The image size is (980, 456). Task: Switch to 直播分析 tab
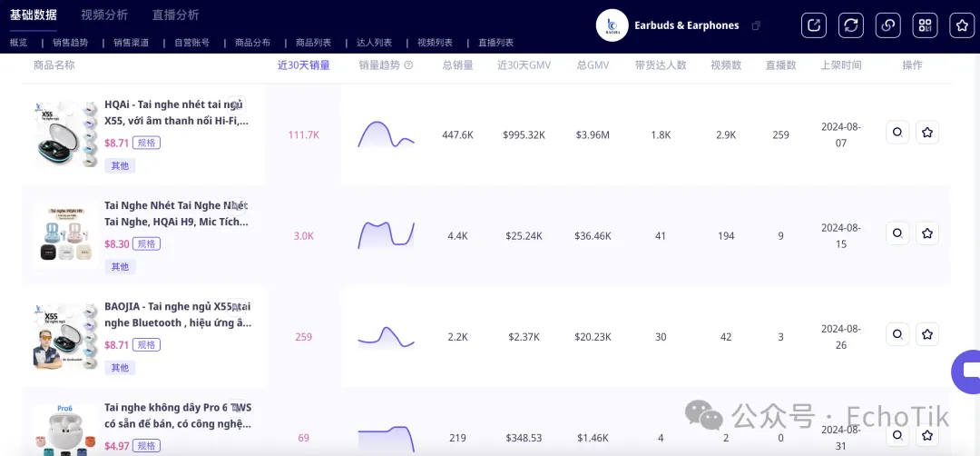175,15
